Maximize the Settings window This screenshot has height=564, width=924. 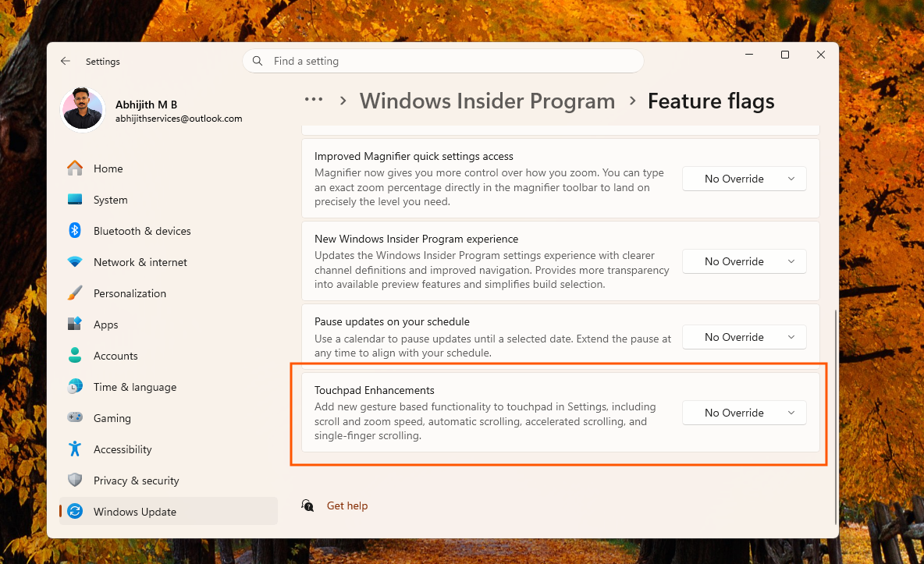[x=785, y=55]
